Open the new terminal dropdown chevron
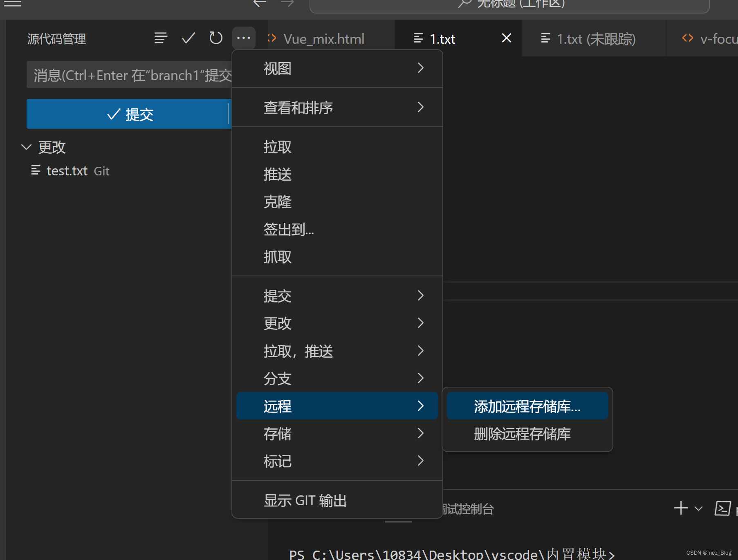This screenshot has width=738, height=560. pyautogui.click(x=698, y=508)
